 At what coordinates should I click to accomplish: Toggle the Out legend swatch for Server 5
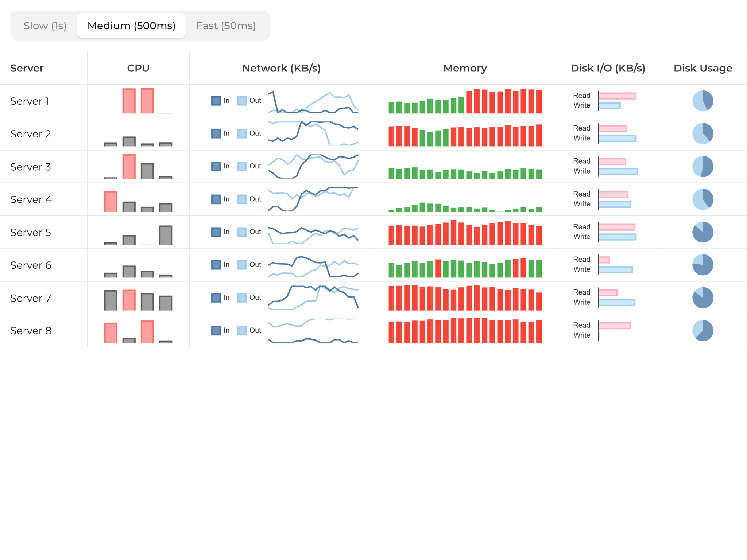241,232
